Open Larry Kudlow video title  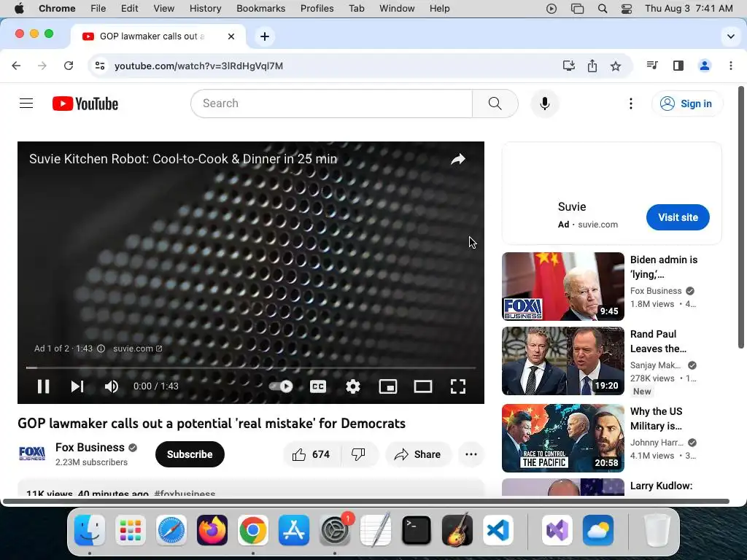pos(661,486)
